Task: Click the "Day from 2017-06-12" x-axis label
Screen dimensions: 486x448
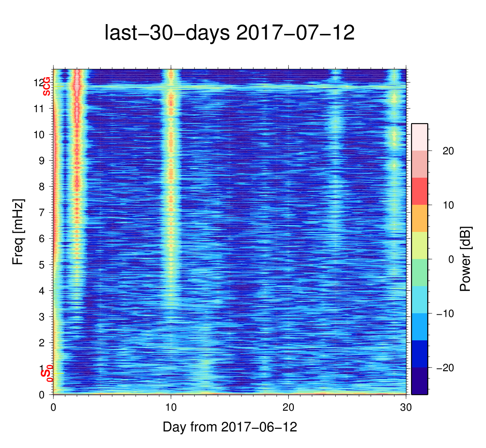Action: coord(230,427)
